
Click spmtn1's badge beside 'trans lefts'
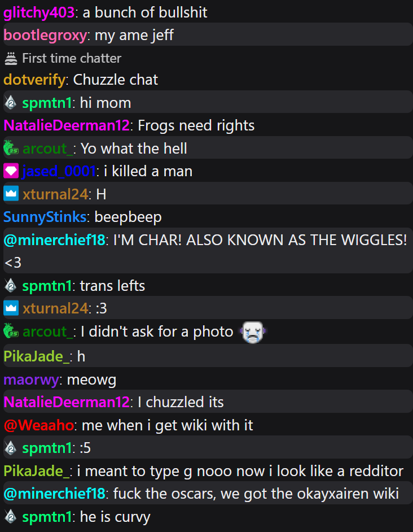pyautogui.click(x=11, y=285)
